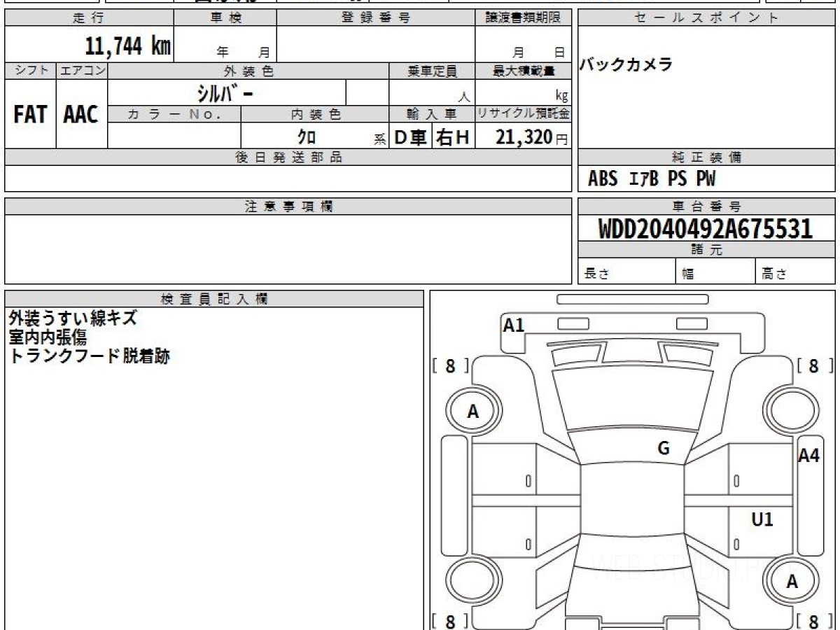
Task: Click the roof panel of car diagram
Action: pos(632,498)
